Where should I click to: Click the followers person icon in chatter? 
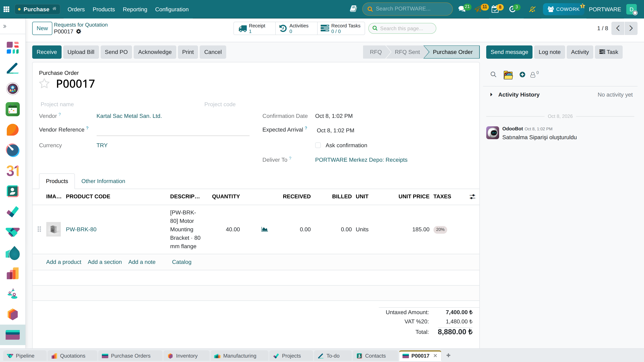click(533, 75)
